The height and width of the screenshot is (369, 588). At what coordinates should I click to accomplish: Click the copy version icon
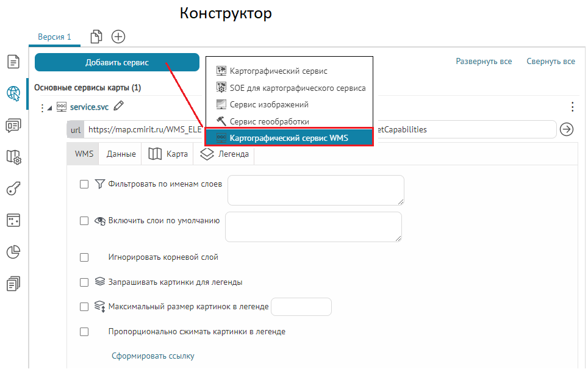(x=96, y=37)
